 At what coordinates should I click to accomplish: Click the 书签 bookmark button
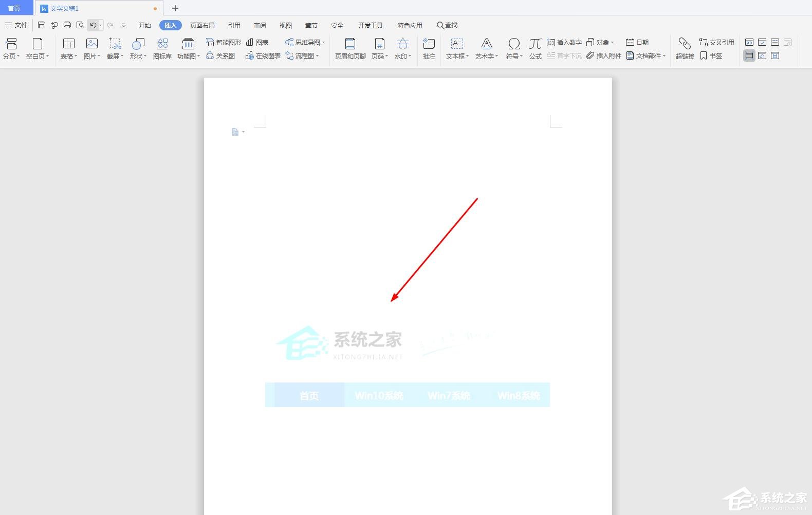pos(711,56)
